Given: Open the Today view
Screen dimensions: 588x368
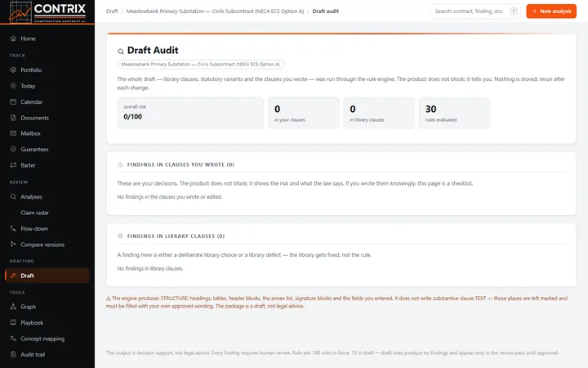Looking at the screenshot, I should click(x=47, y=86).
